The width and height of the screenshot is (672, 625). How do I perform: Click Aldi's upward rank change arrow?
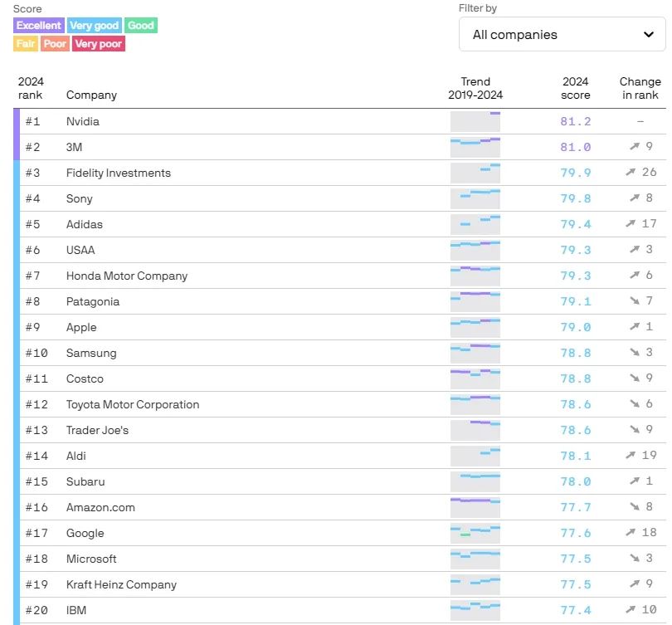click(x=630, y=455)
